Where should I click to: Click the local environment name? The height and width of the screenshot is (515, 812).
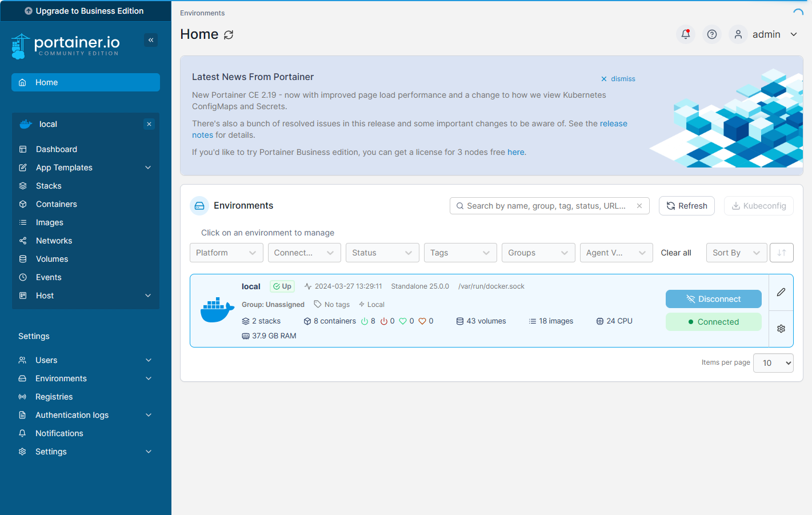(x=251, y=286)
